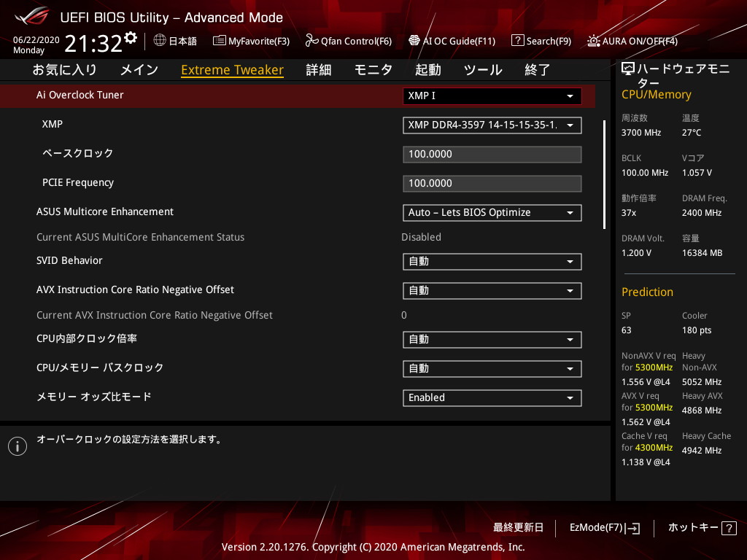
Task: Click the CPU/Memory section heading
Action: pos(656,95)
